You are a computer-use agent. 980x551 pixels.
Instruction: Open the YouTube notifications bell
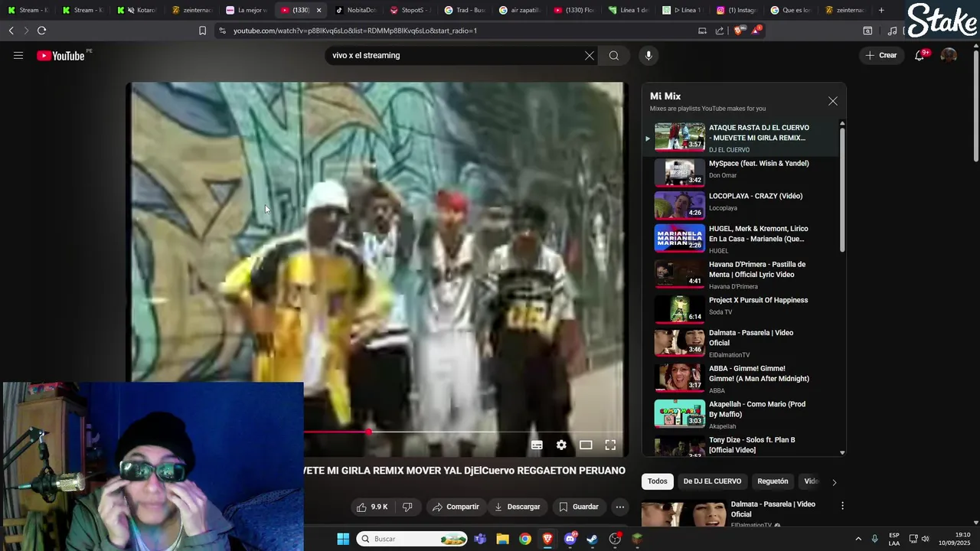coord(920,55)
